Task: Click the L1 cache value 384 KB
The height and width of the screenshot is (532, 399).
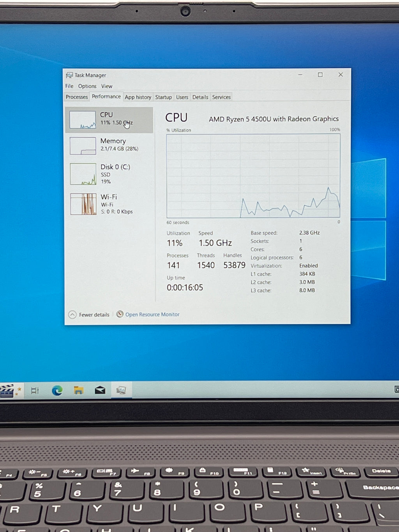Action: click(x=307, y=274)
